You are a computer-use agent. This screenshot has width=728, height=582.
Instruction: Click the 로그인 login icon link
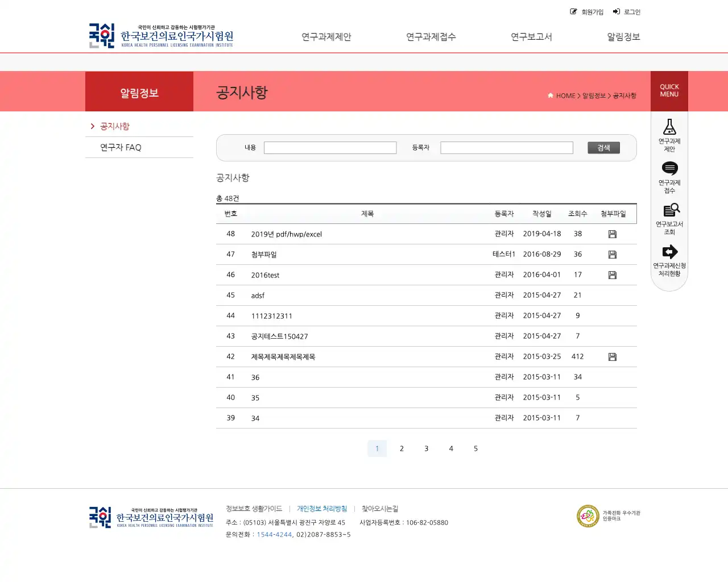(x=627, y=12)
